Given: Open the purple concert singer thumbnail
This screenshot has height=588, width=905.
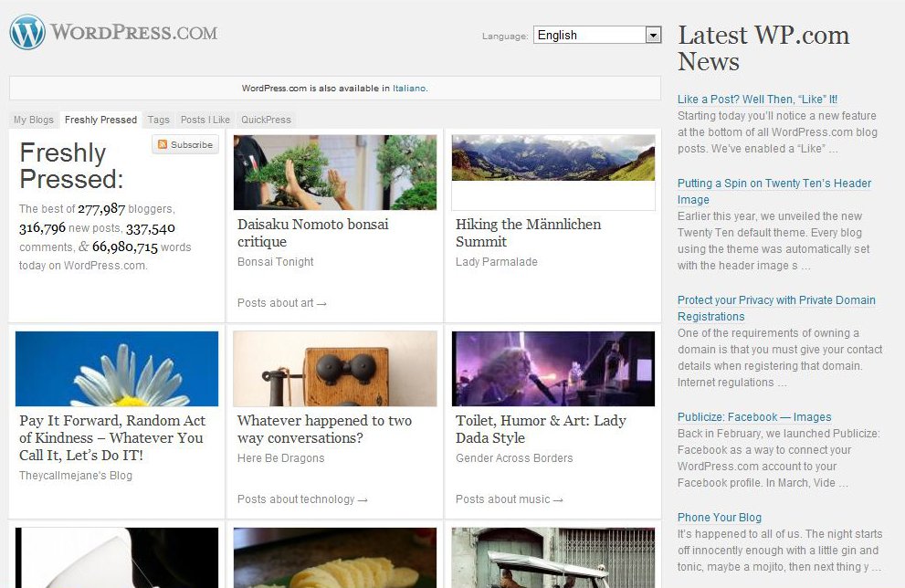Looking at the screenshot, I should coord(552,369).
